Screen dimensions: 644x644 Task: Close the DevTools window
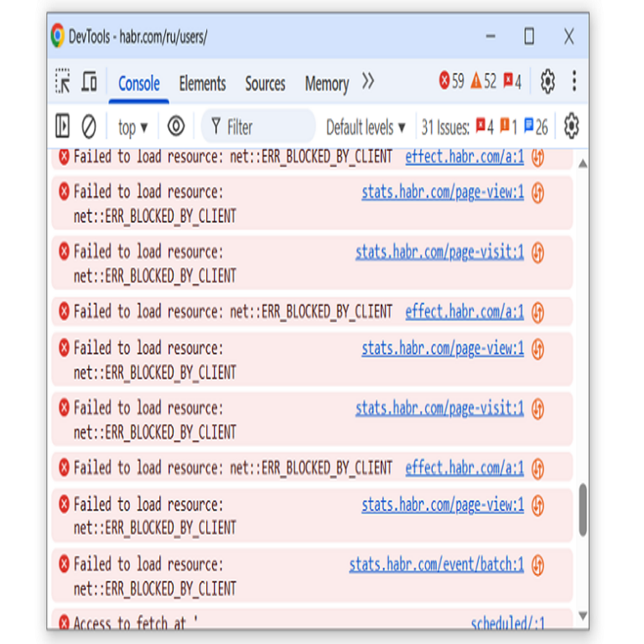click(569, 37)
